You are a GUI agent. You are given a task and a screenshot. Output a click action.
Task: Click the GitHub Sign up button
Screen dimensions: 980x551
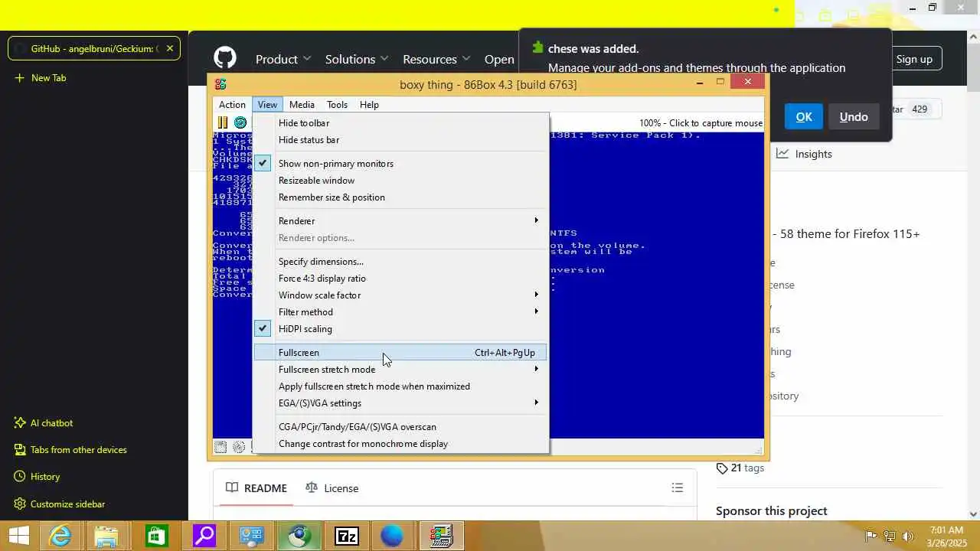(x=914, y=59)
